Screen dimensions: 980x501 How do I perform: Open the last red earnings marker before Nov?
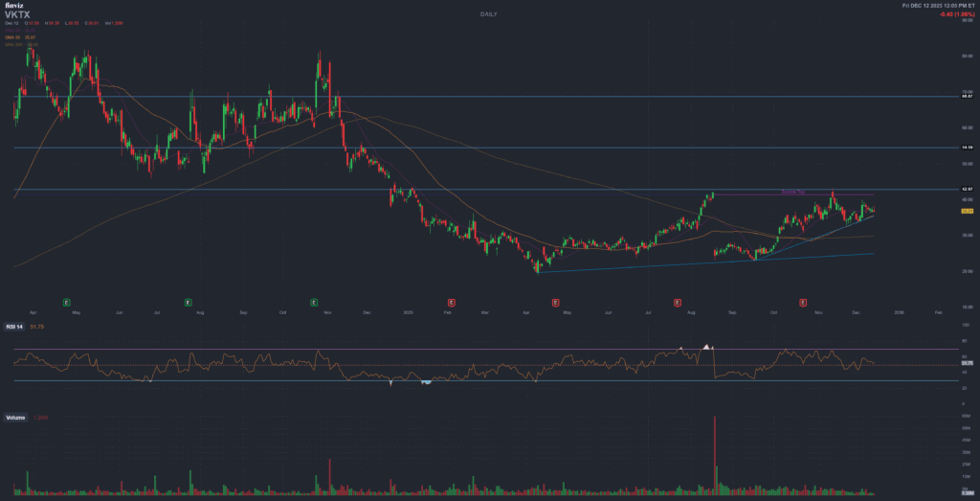point(802,301)
